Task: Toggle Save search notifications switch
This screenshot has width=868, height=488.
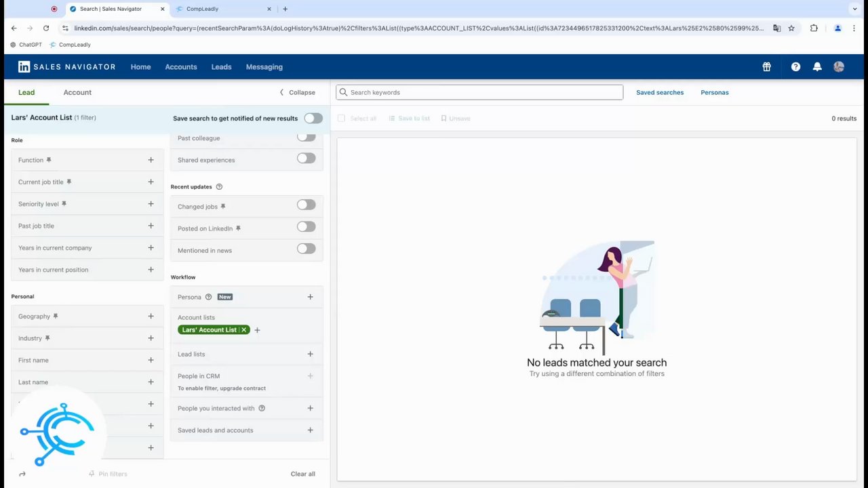Action: [x=313, y=118]
